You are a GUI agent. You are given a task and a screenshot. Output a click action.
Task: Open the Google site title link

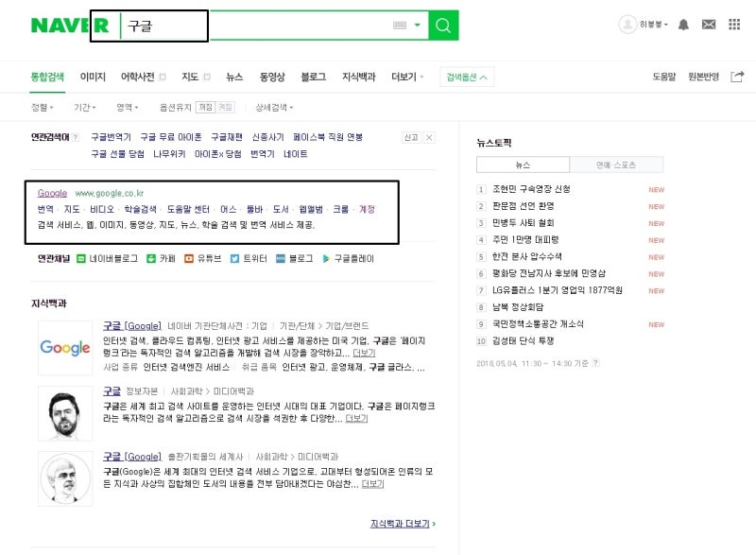[53, 194]
